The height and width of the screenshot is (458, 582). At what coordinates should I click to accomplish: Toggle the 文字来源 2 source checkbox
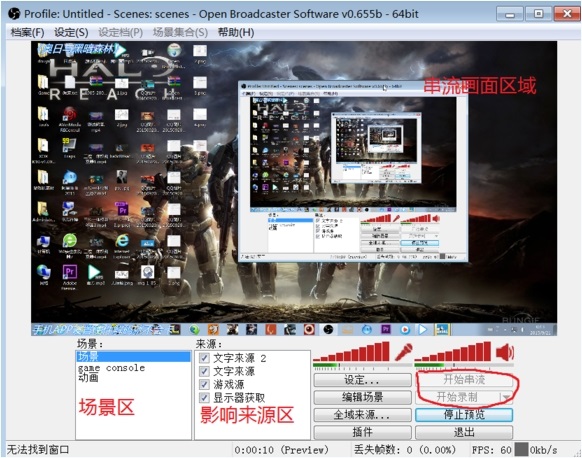(204, 358)
